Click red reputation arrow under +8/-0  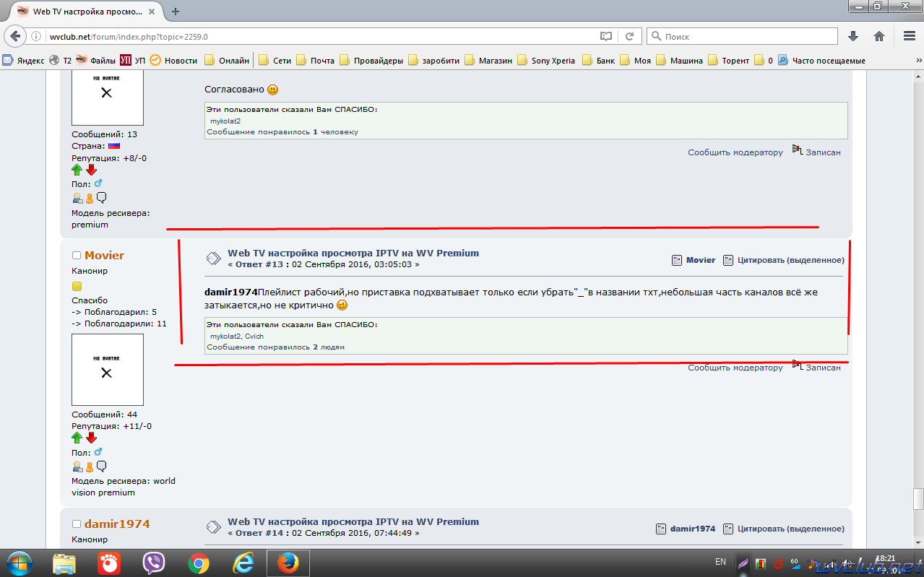click(x=91, y=170)
